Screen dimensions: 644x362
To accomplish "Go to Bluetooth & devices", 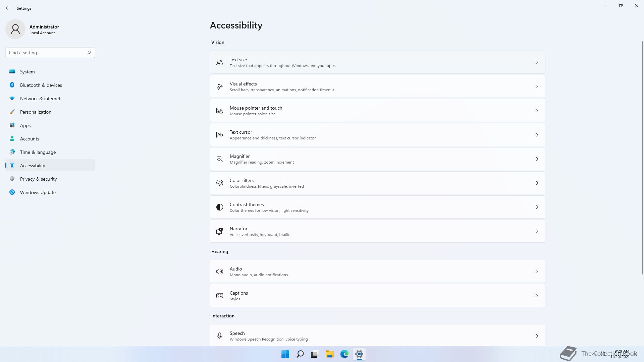I will pyautogui.click(x=50, y=85).
